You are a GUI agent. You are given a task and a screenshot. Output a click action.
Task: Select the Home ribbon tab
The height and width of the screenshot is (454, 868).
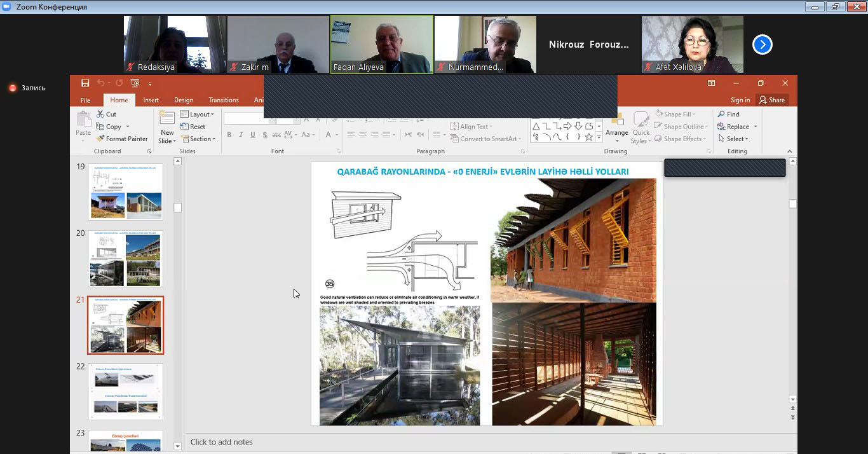click(119, 100)
